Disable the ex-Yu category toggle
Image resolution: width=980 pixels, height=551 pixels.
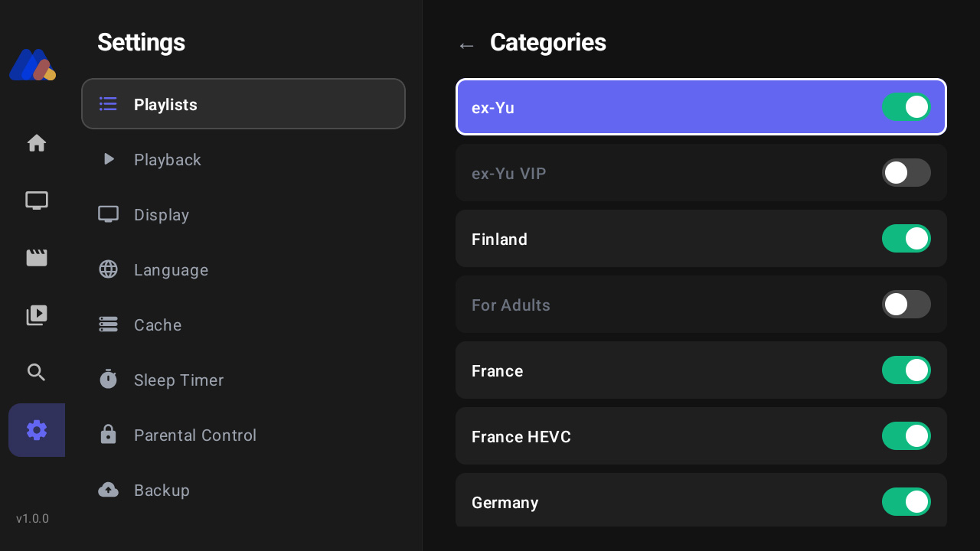pyautogui.click(x=906, y=107)
